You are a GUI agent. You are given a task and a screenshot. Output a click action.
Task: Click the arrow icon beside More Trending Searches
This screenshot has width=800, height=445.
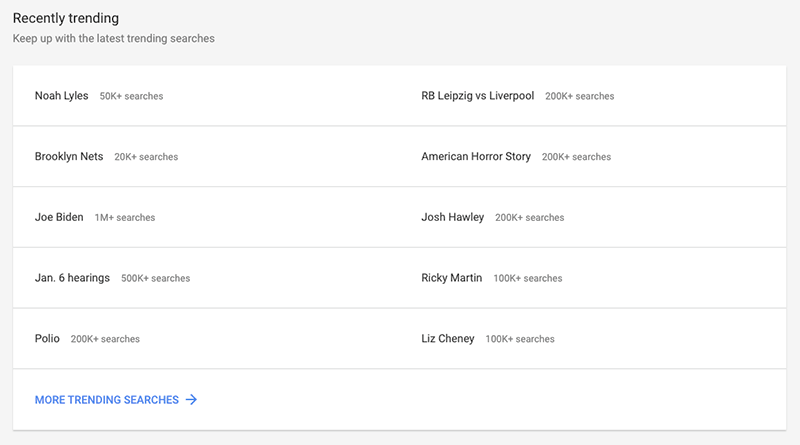click(x=191, y=400)
